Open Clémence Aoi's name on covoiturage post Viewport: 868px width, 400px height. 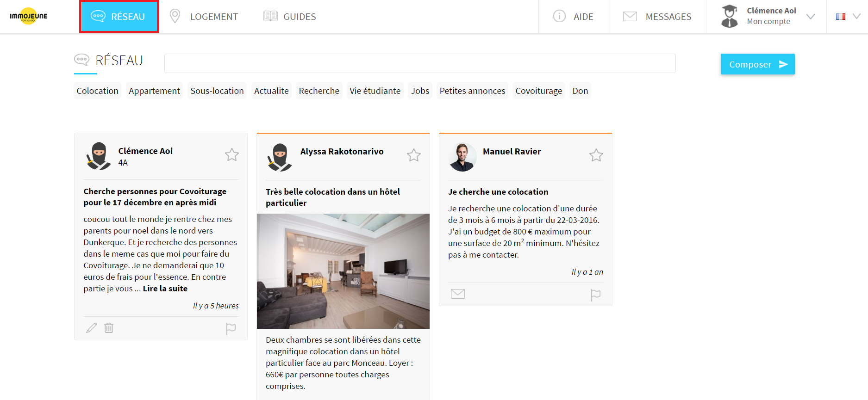coord(145,151)
